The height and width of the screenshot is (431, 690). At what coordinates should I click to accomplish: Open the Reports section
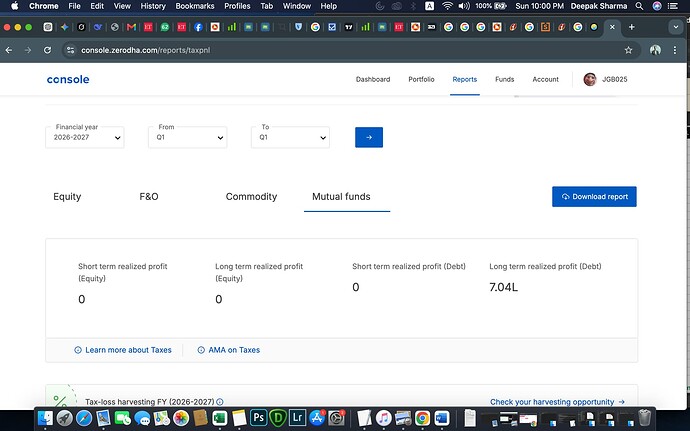point(465,79)
